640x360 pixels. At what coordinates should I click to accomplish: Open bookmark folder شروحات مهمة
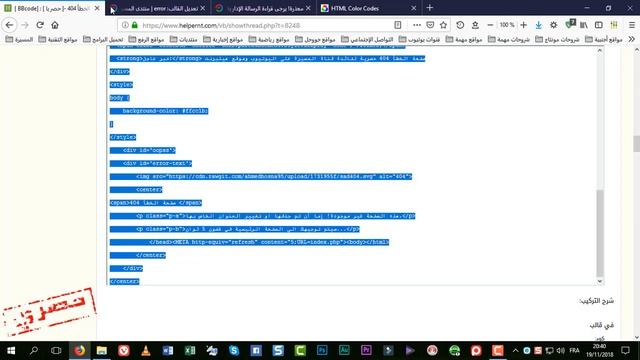click(x=509, y=39)
